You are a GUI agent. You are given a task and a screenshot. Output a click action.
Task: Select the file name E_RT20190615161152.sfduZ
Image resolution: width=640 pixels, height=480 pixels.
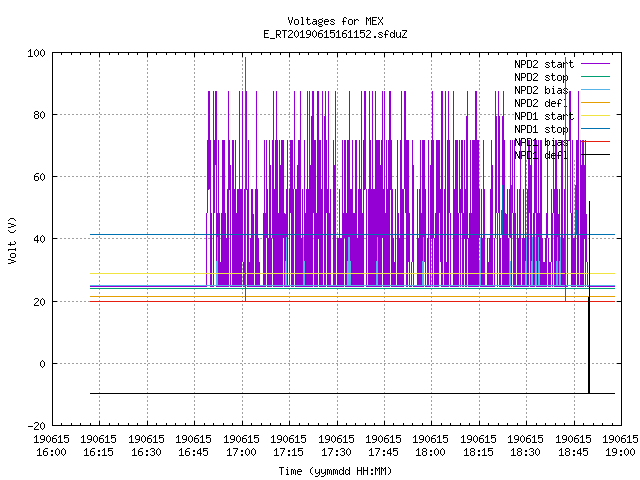click(x=335, y=34)
